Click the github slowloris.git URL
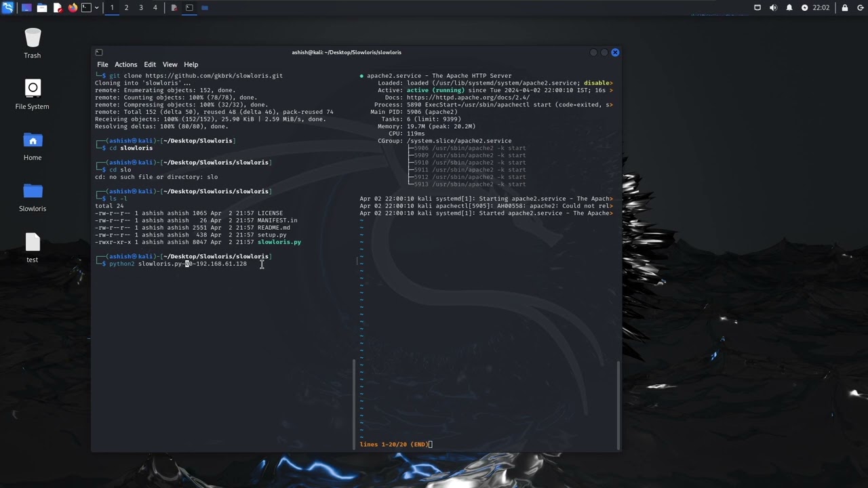868x488 pixels. [x=214, y=76]
